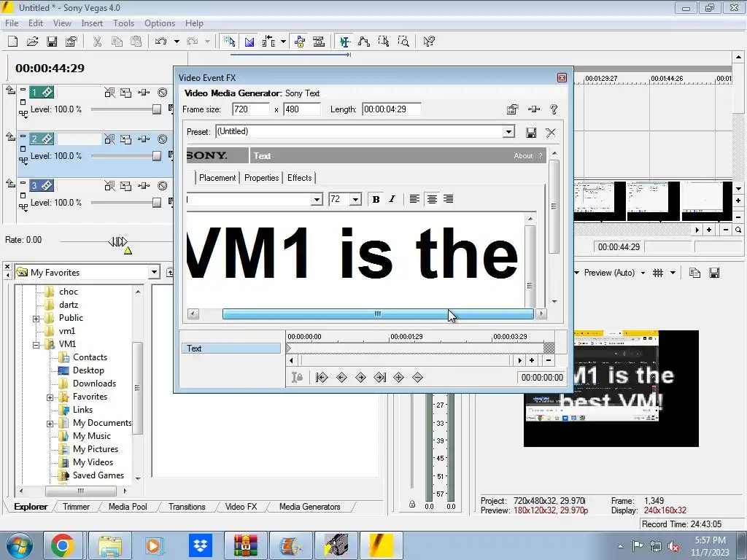The image size is (747, 560).
Task: Open the font size 72 dropdown
Action: pyautogui.click(x=355, y=199)
